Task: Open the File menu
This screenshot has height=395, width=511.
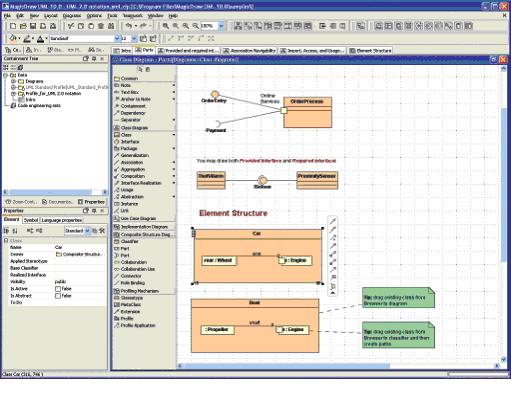Action: pos(7,16)
